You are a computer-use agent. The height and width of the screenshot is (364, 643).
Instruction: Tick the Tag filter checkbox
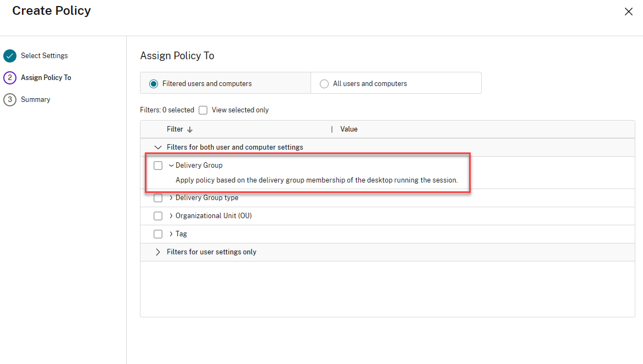pyautogui.click(x=158, y=234)
